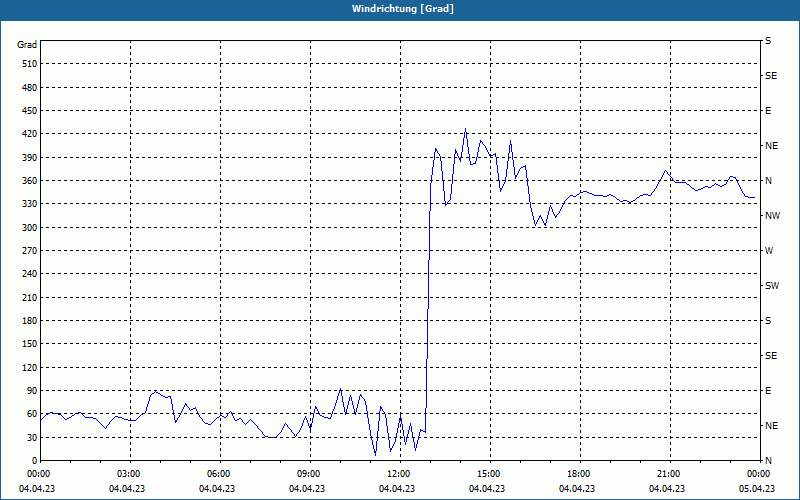
Task: Click the 450 degree axis label
Action: pos(30,111)
